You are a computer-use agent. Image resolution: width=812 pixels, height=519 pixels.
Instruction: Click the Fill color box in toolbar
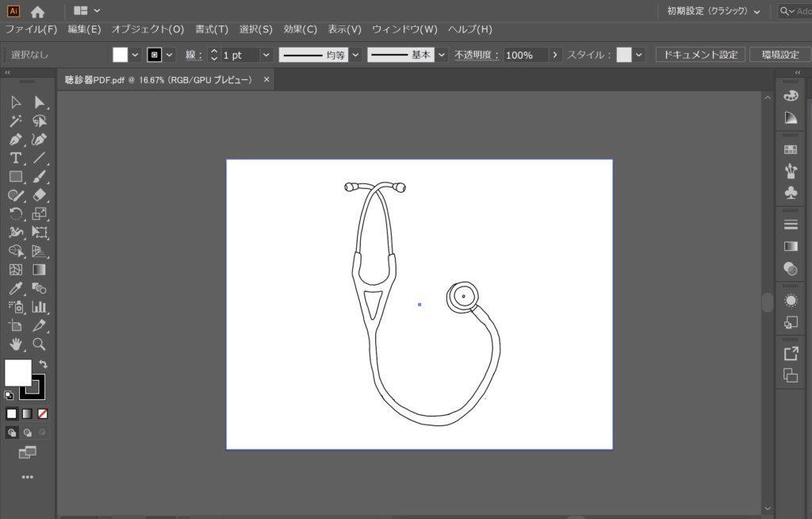pyautogui.click(x=18, y=373)
